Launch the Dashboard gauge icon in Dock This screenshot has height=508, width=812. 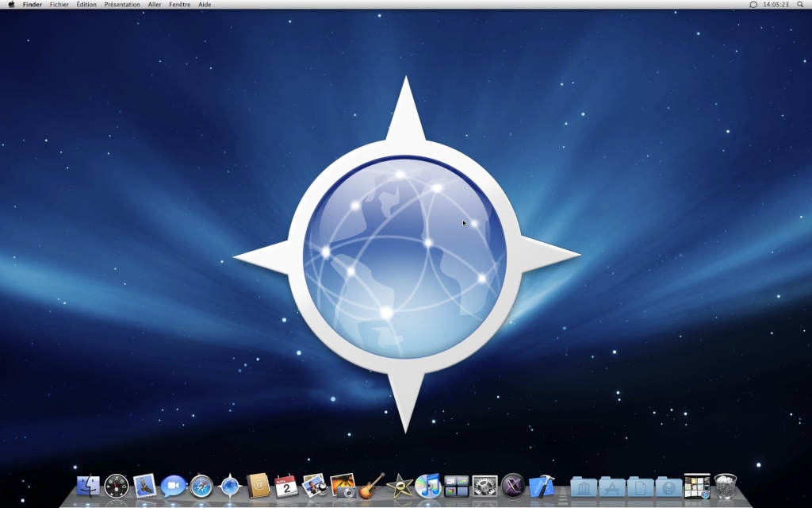point(116,487)
